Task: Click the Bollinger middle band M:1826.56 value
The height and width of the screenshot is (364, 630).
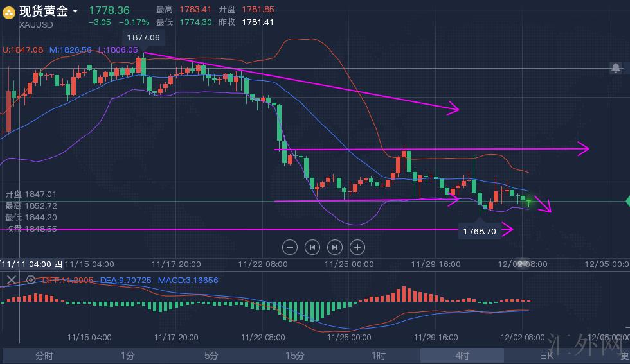Action: (70, 50)
